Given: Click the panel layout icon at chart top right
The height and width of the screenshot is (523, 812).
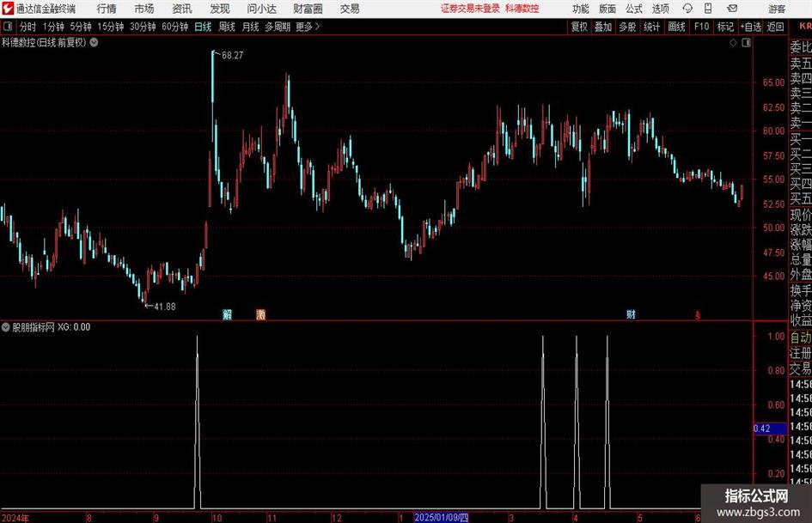Looking at the screenshot, I should point(746,43).
